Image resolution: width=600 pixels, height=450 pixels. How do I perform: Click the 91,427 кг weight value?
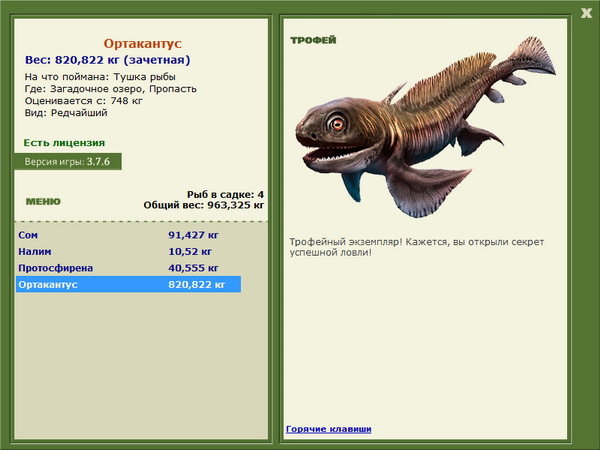193,235
